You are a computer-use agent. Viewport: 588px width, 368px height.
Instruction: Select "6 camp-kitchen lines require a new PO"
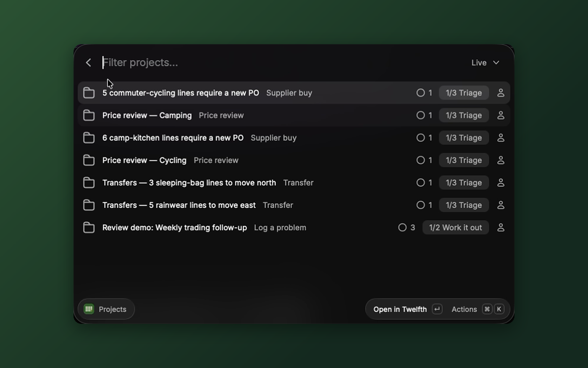pyautogui.click(x=294, y=138)
